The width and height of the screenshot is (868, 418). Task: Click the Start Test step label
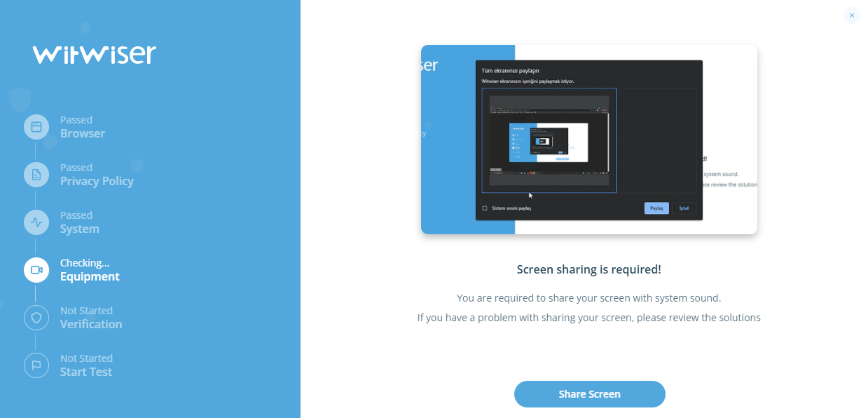tap(84, 372)
